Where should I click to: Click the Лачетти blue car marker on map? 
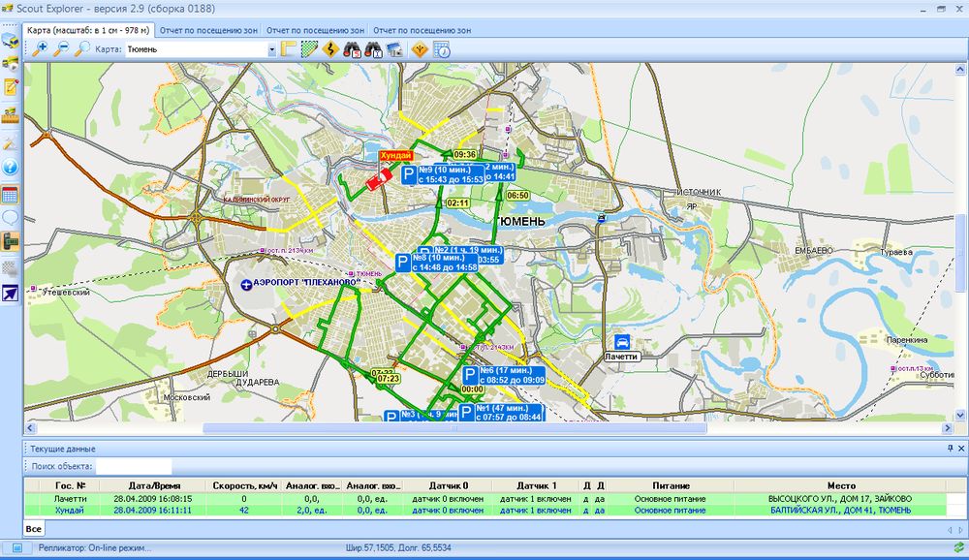pyautogui.click(x=622, y=342)
